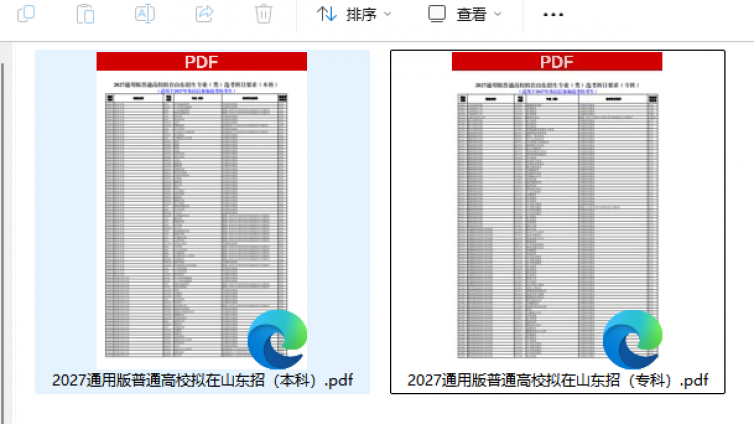Image resolution: width=754 pixels, height=424 pixels.
Task: Click file name 2027通用版普通高校拟在山东招（专科）.pdf
Action: point(558,380)
